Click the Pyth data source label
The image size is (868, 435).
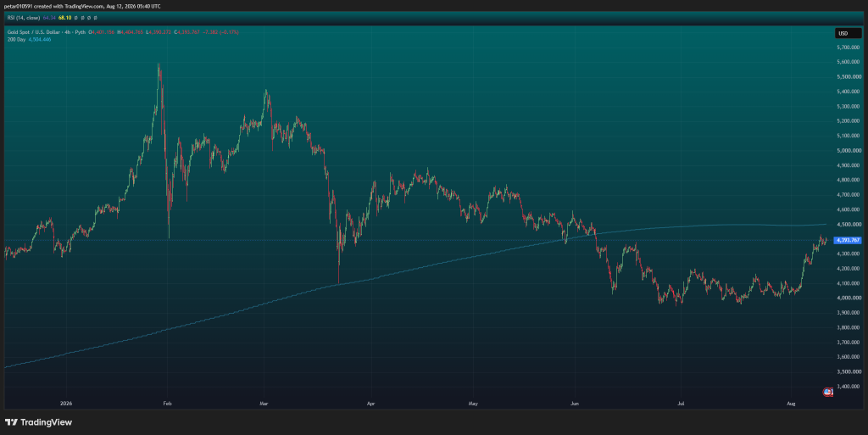point(81,32)
